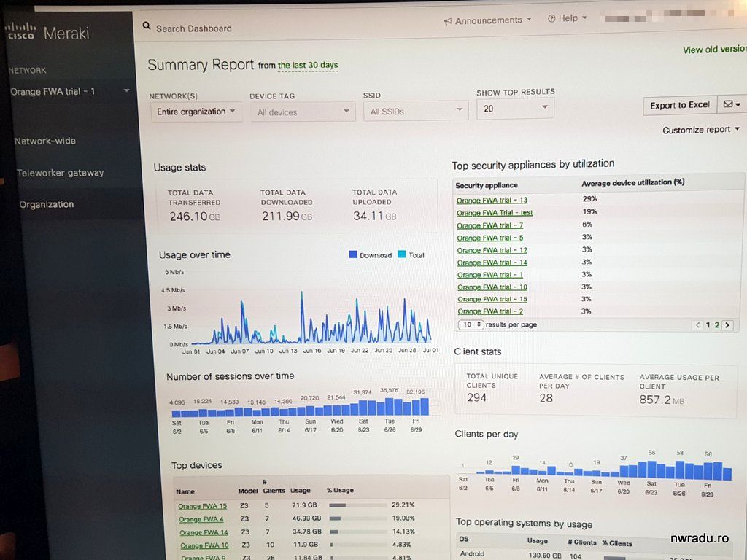Open Orange FWA Trial - test appliance link
Viewport: 747px width, 560px height.
[495, 213]
